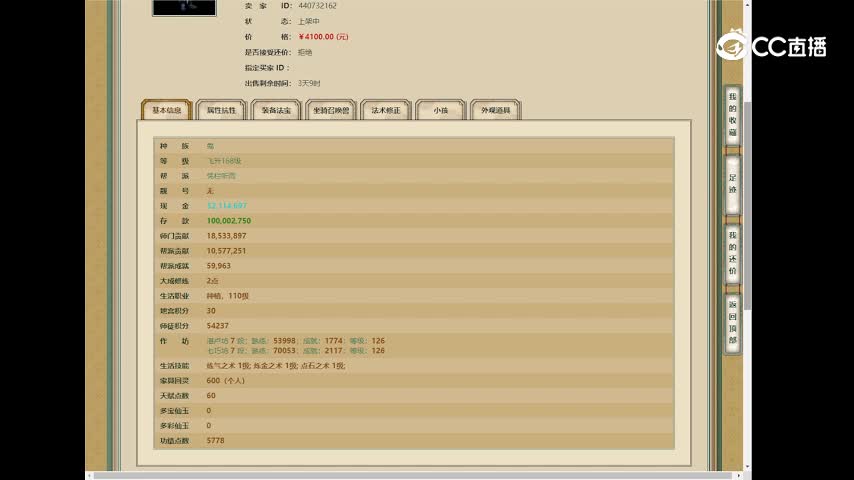
Task: Click 返回顶部 to return to top
Action: click(732, 320)
